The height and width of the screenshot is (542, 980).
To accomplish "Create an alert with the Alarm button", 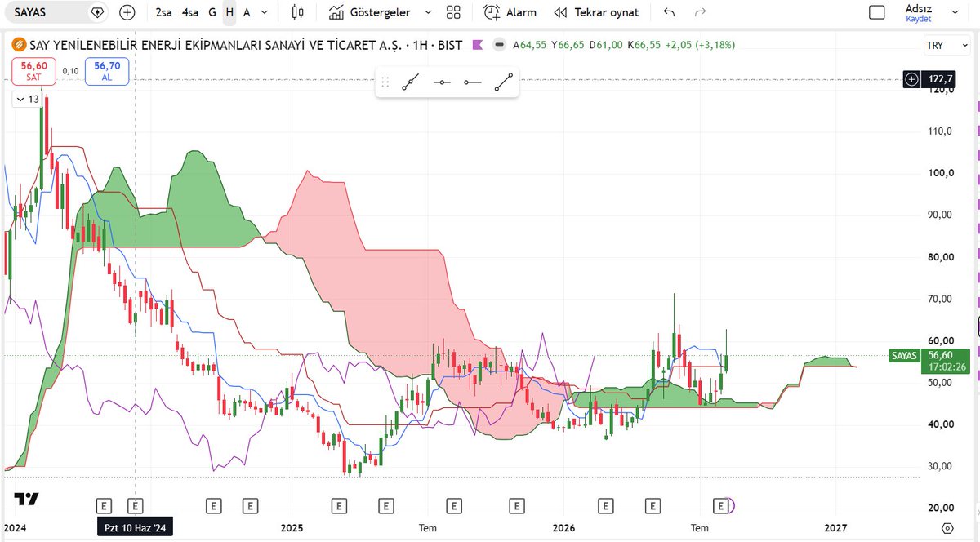I will 510,12.
